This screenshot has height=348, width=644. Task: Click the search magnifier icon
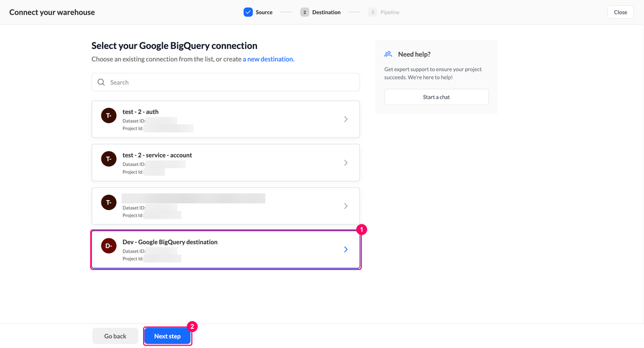pos(101,82)
